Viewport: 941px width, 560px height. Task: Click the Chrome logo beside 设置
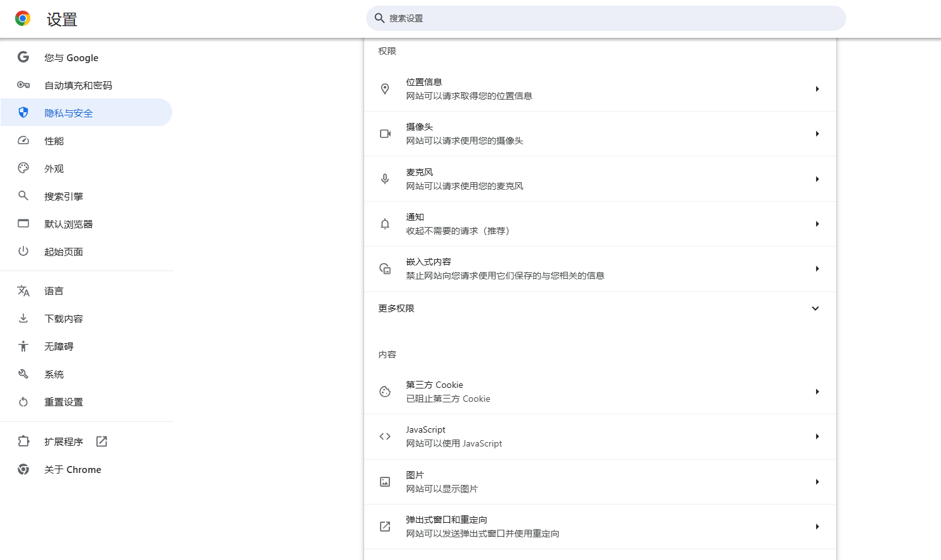click(x=23, y=19)
